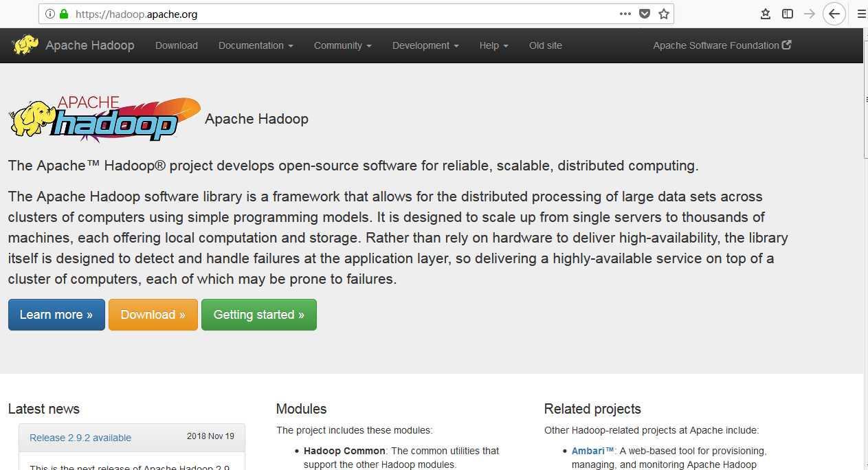868x470 pixels.
Task: Bookmark this page with the star icon
Action: (663, 14)
